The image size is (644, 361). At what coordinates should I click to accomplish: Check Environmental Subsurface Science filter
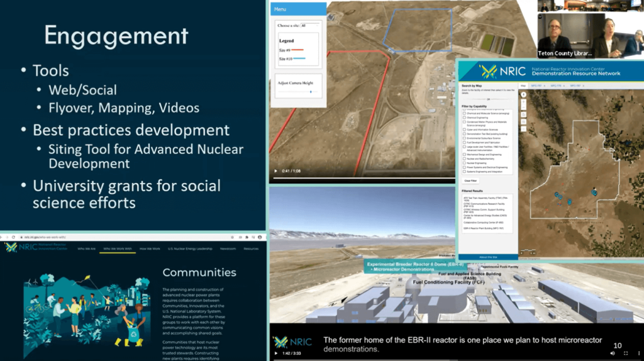[465, 138]
